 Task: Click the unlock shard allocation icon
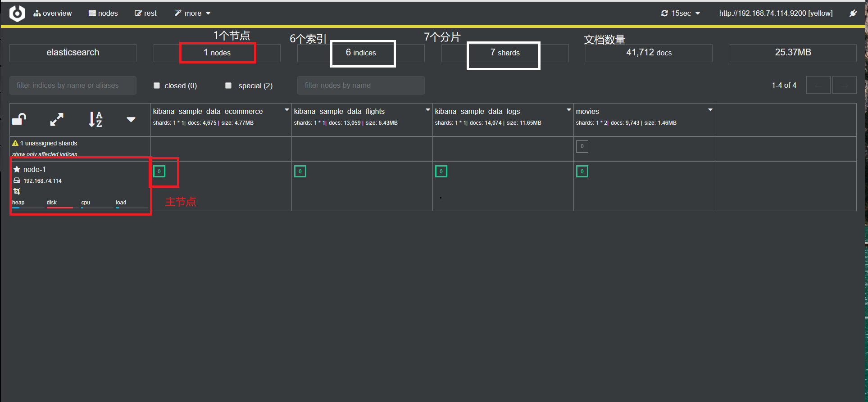19,119
